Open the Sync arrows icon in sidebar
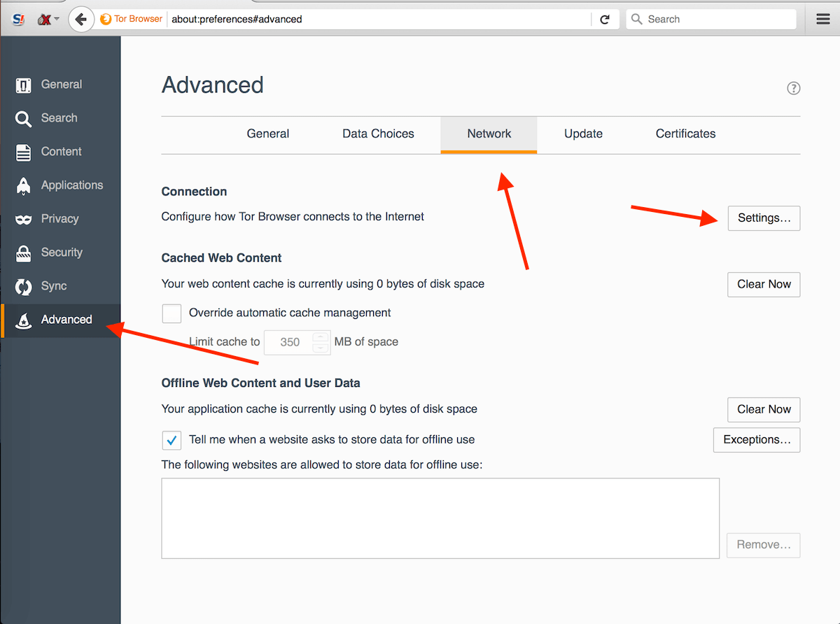Screen dimensions: 840x624 coord(23,286)
